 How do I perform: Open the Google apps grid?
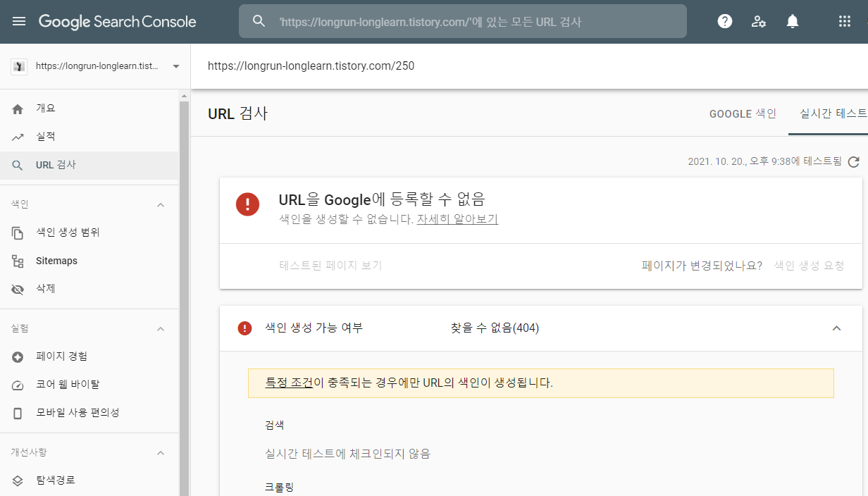tap(845, 21)
